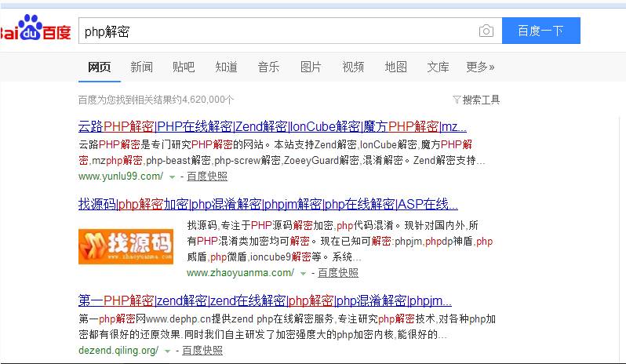
Task: Open 百度快照 for yunlu99.com result
Action: [207, 176]
